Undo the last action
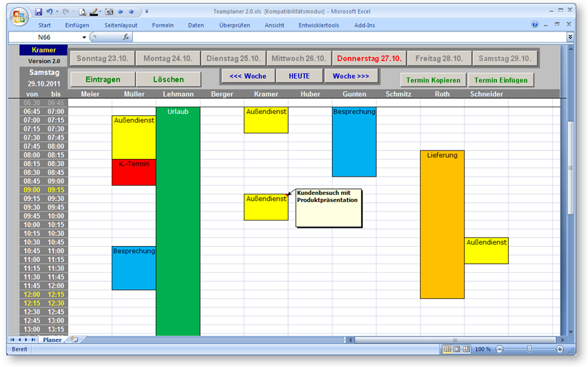This screenshot has height=367, width=588. [x=50, y=12]
